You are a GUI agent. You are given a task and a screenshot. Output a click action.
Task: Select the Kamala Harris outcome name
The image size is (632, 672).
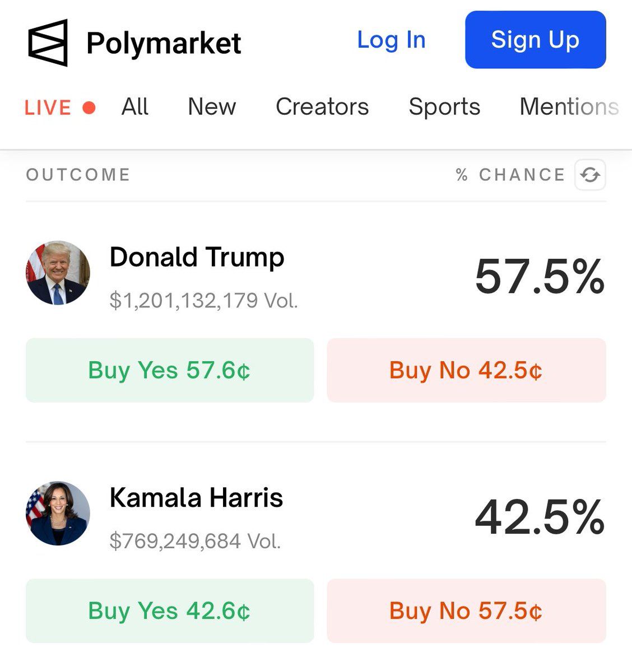[x=196, y=498]
